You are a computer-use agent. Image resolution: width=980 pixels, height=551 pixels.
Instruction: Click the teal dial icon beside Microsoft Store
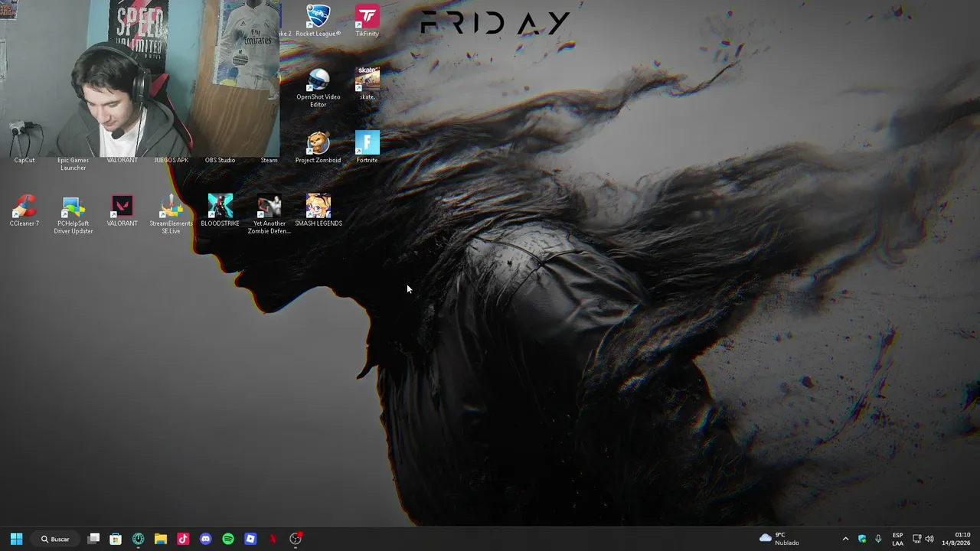[x=138, y=539]
